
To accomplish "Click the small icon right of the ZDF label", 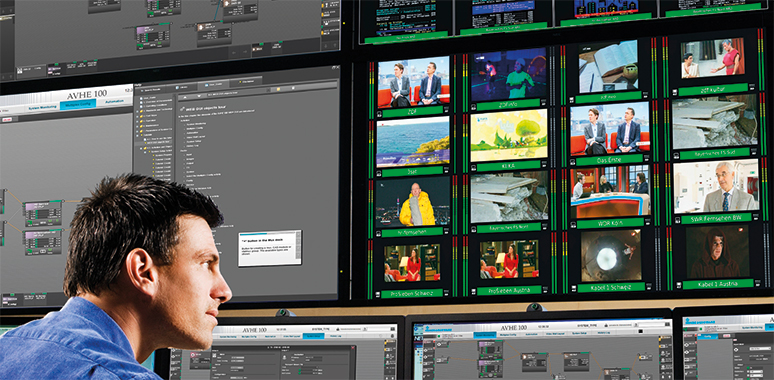I will [447, 111].
